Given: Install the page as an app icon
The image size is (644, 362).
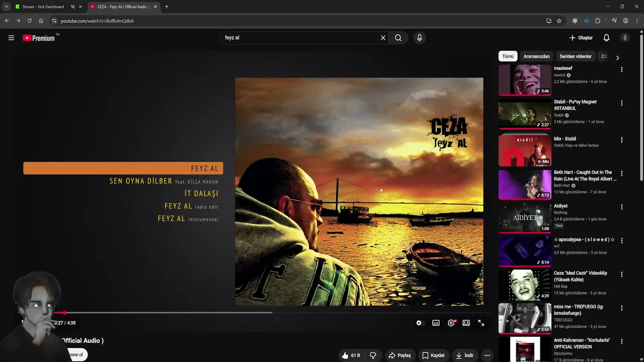Looking at the screenshot, I should click(548, 21).
